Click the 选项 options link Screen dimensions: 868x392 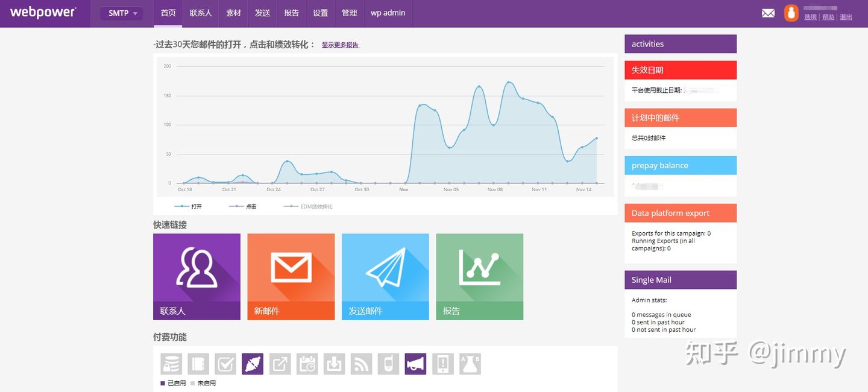810,17
